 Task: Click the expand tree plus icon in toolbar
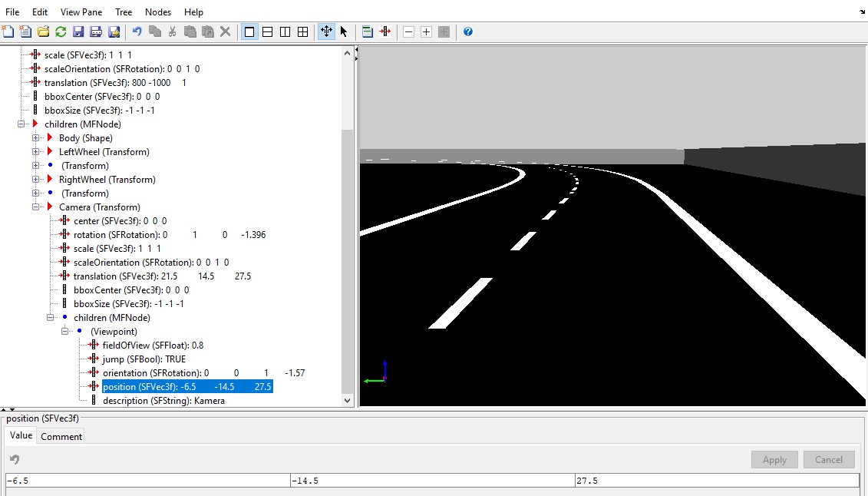point(426,31)
